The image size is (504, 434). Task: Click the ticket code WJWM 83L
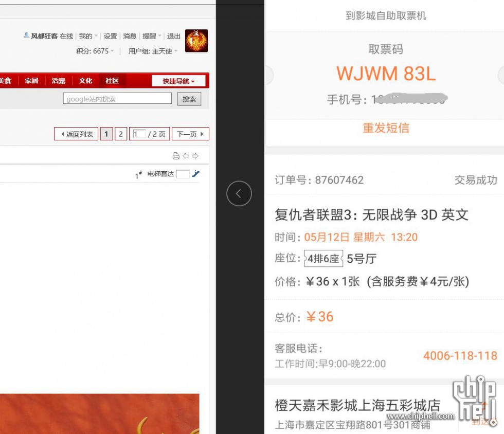[x=386, y=74]
